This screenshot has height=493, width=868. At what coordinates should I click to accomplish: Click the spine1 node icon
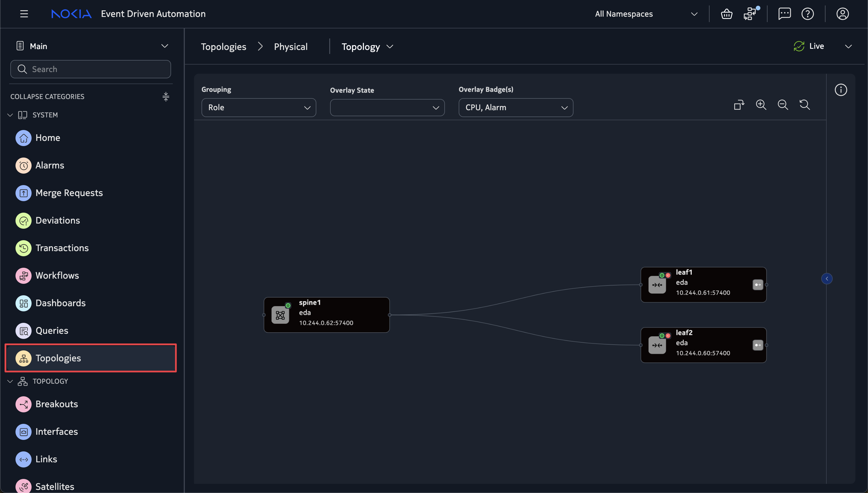(x=280, y=315)
